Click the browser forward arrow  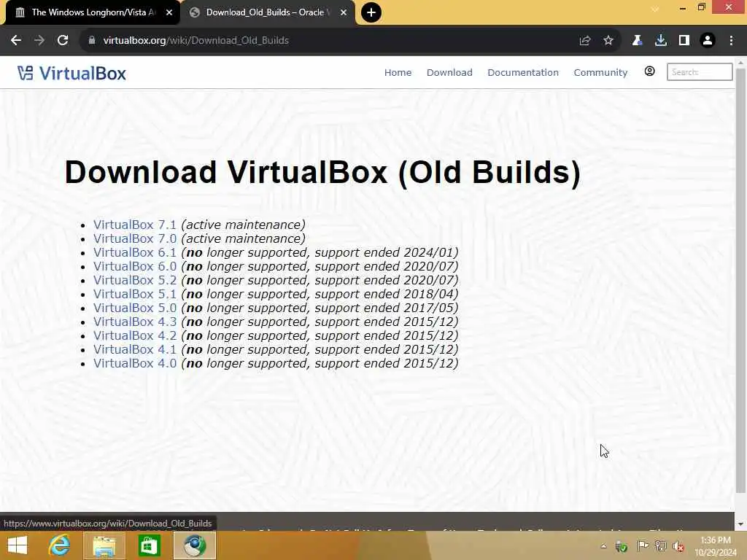pyautogui.click(x=39, y=41)
